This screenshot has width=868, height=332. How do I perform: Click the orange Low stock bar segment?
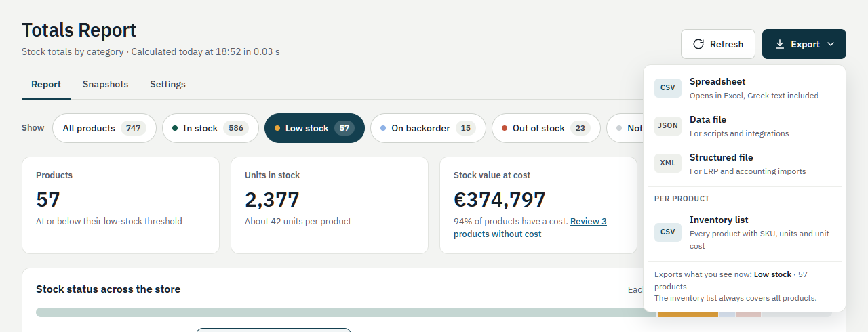(688, 312)
